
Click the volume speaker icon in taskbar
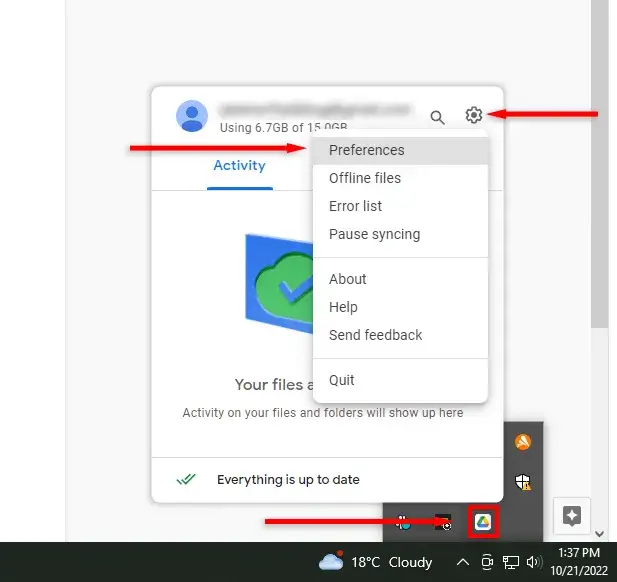coord(534,562)
